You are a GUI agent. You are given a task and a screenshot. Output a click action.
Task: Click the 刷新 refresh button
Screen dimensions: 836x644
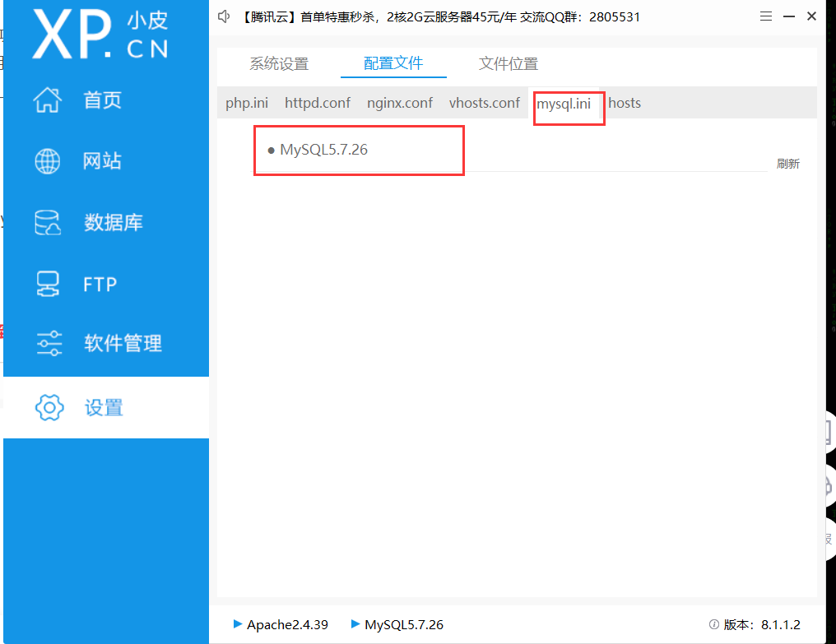point(788,164)
